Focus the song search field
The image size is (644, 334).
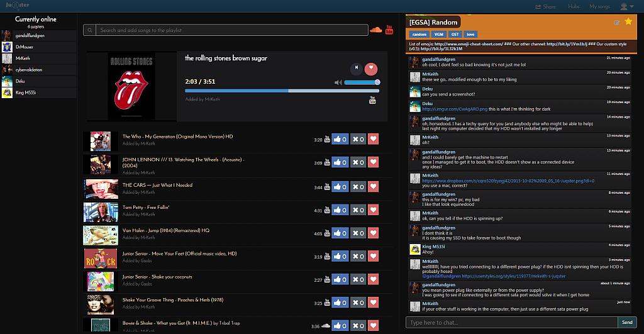231,30
